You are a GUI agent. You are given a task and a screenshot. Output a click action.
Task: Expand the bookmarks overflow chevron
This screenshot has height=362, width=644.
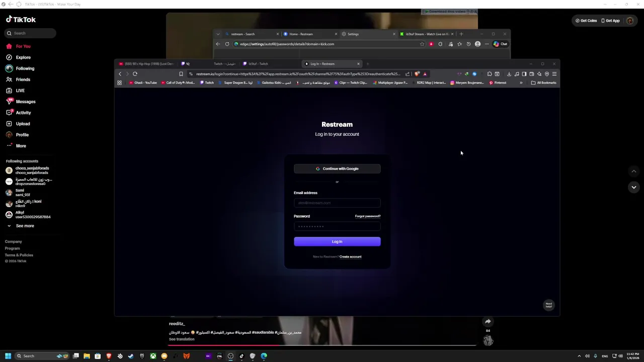tap(521, 83)
